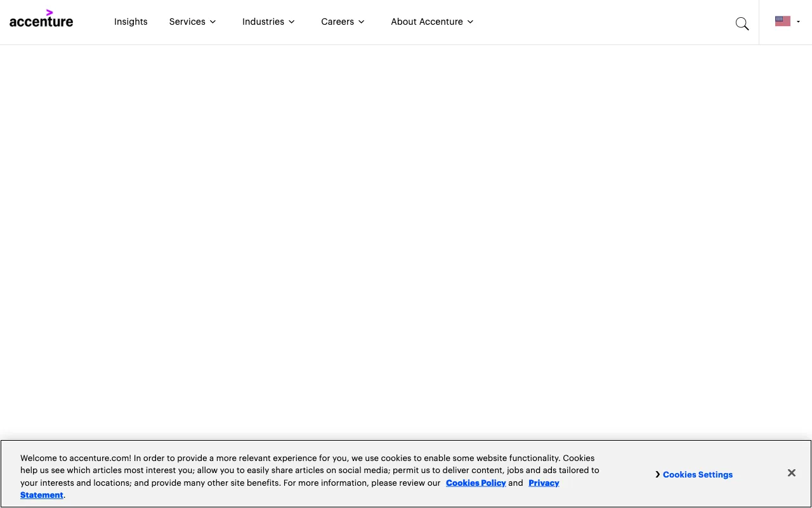The height and width of the screenshot is (508, 812).
Task: Expand the Careers chevron arrow
Action: (362, 22)
